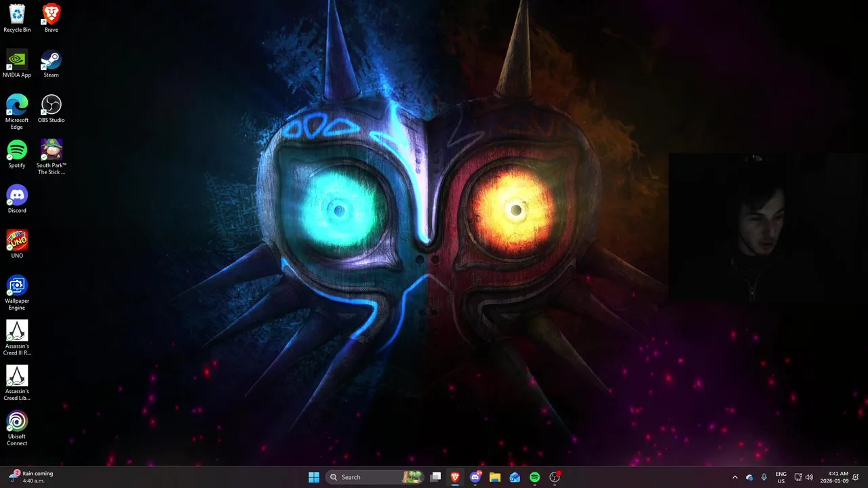Select the NVIDIA App desktop icon

click(x=17, y=64)
